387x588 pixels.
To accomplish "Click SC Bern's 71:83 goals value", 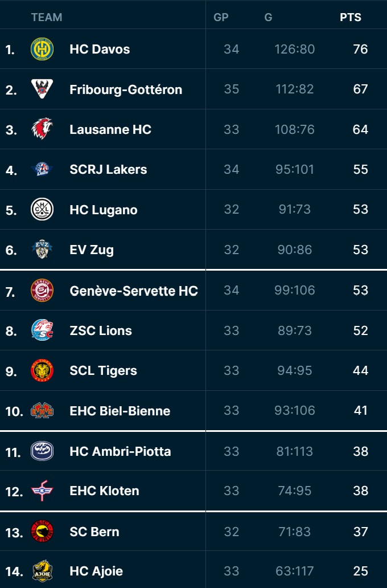I will click(295, 532).
